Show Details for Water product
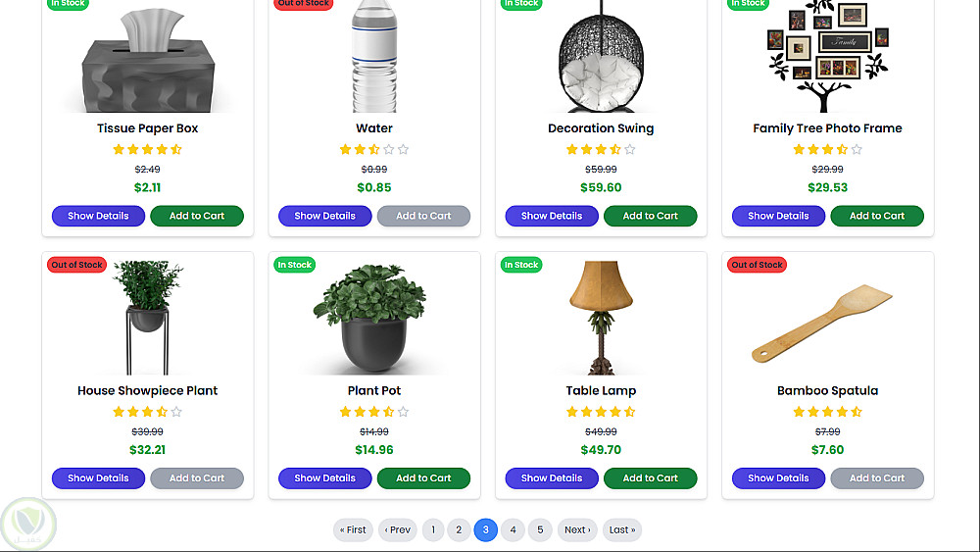The height and width of the screenshot is (552, 980). 325,216
